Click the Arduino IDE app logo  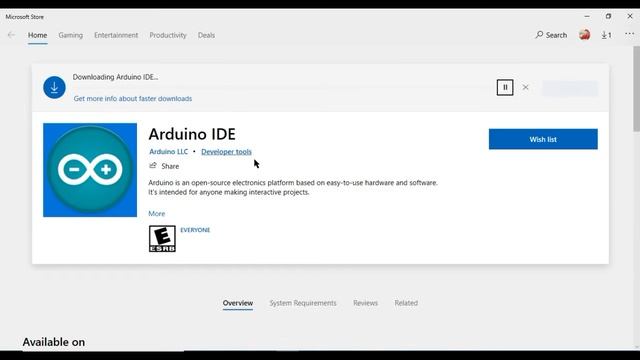pyautogui.click(x=90, y=170)
